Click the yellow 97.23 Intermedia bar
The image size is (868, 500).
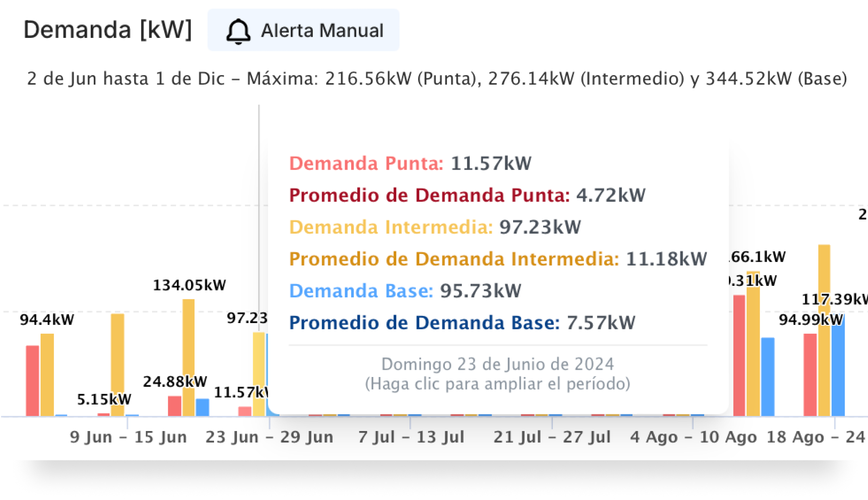(259, 374)
